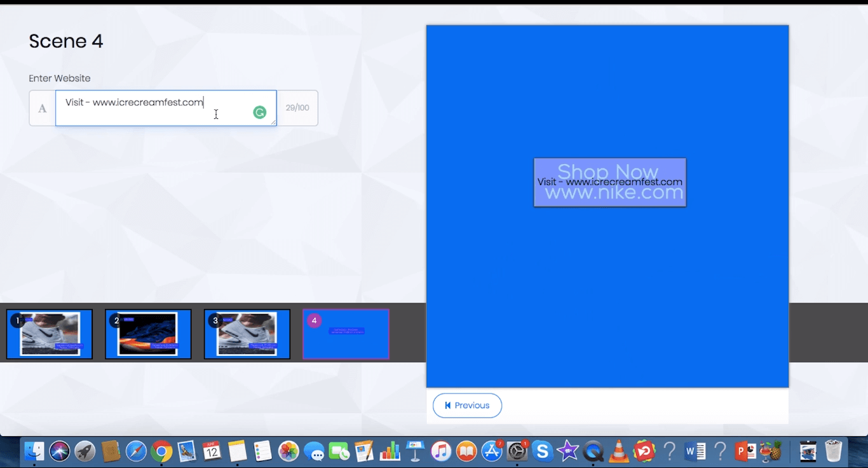Launch Skype from the dock

(542, 451)
